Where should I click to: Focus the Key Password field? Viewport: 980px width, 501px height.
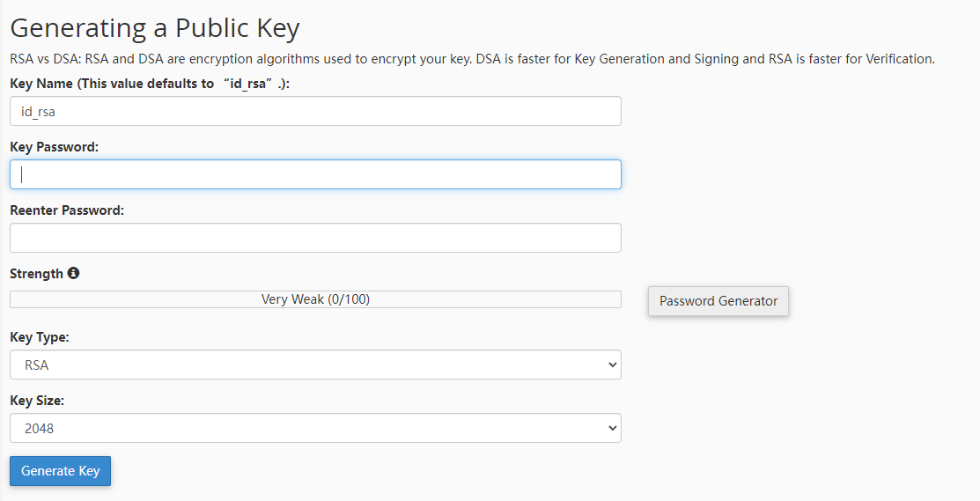pos(315,174)
